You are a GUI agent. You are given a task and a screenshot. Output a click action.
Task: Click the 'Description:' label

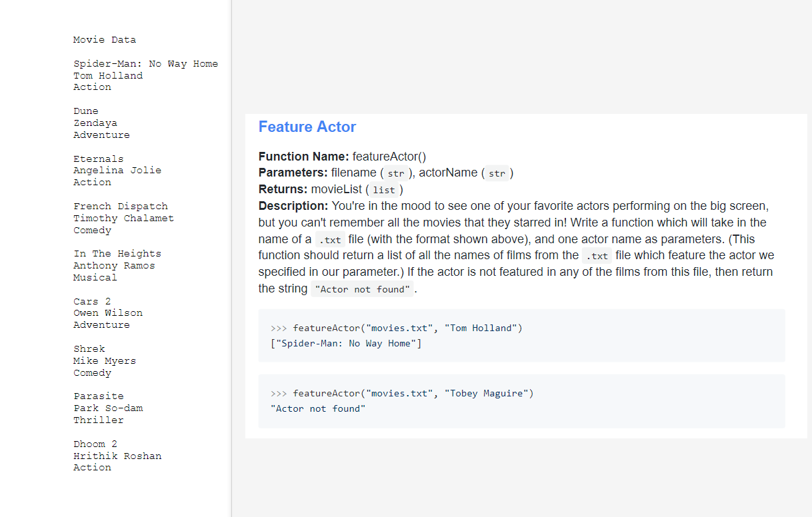pos(293,206)
